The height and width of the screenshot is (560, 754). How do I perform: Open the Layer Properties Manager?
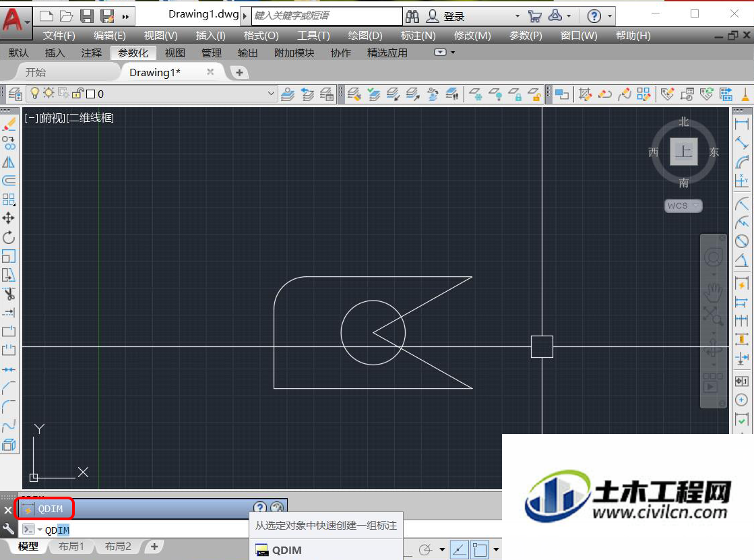click(15, 94)
